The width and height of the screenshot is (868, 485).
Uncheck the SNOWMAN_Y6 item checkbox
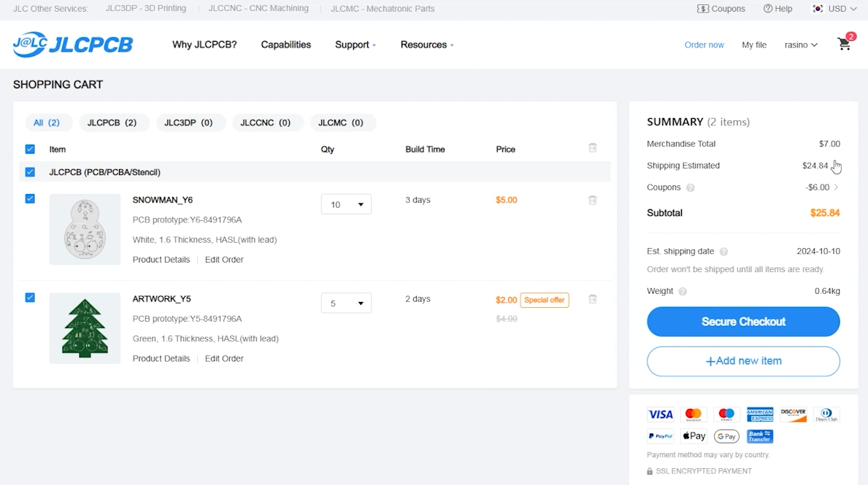30,198
